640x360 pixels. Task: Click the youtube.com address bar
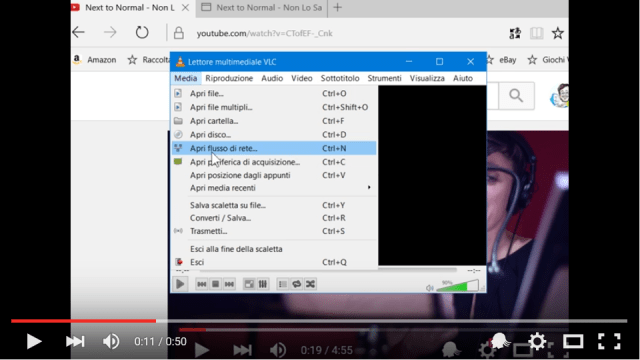[264, 33]
